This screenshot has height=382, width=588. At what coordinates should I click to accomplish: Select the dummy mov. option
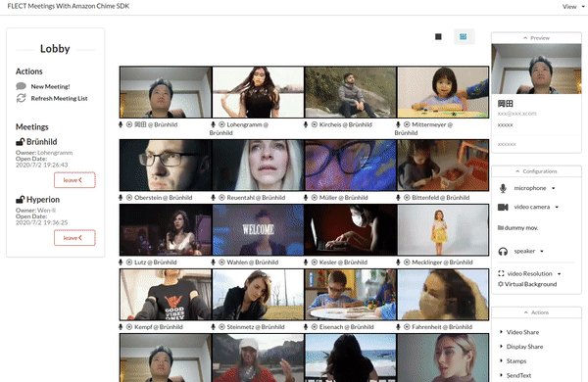click(x=521, y=227)
